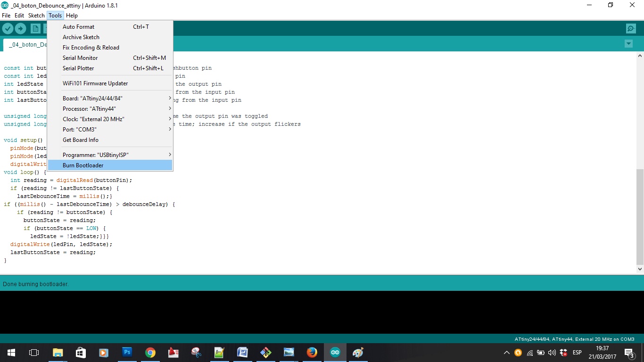Open the colorful diamond taskbar icon
644x362 pixels.
coord(265,353)
